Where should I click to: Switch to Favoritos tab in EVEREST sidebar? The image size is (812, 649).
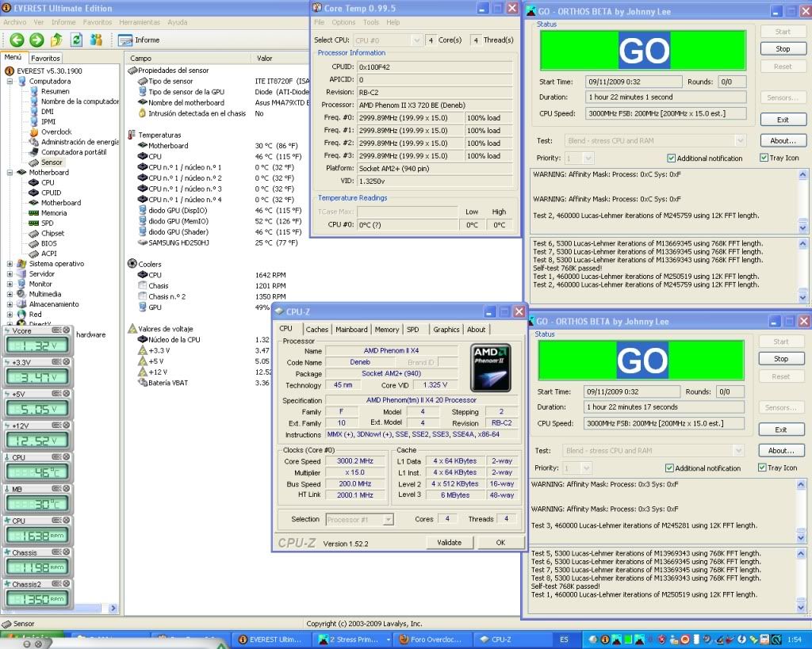[x=45, y=59]
